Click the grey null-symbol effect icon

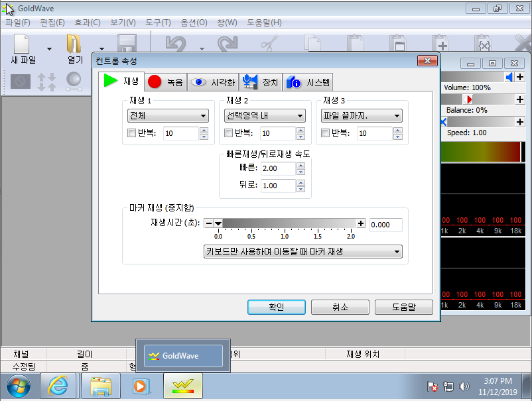21,82
